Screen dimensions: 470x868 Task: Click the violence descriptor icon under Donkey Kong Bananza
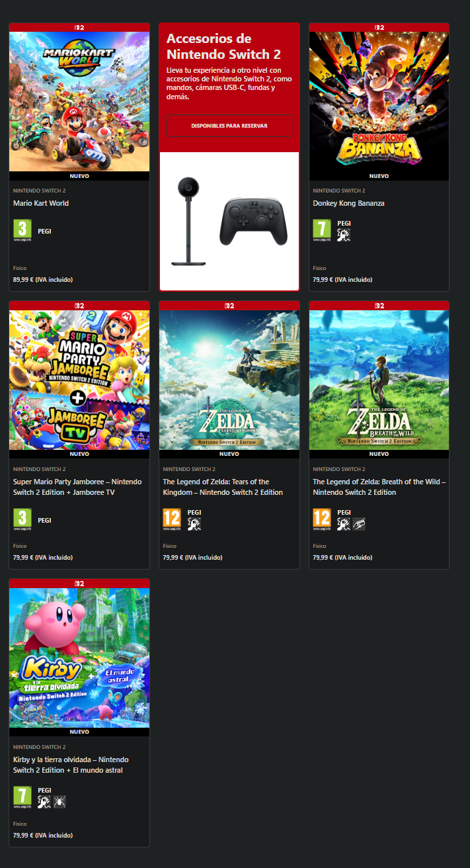click(x=344, y=235)
